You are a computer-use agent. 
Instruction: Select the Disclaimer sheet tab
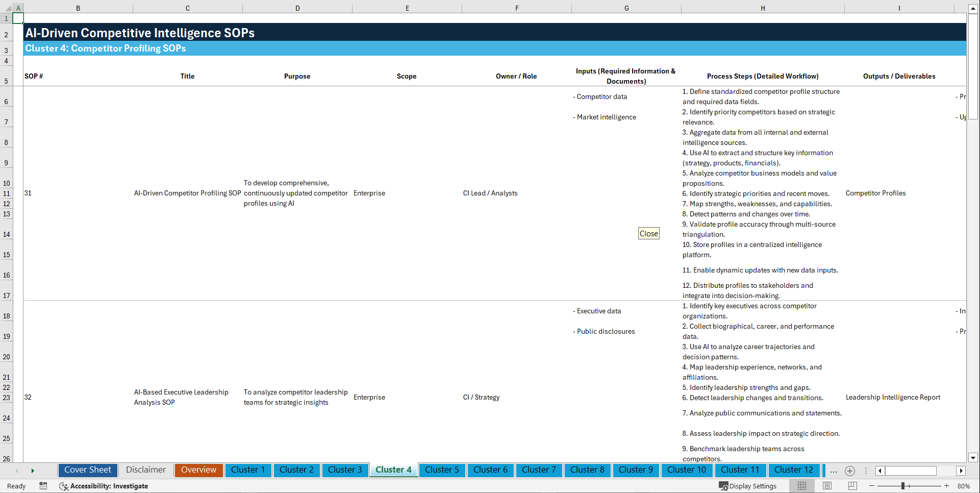click(145, 470)
